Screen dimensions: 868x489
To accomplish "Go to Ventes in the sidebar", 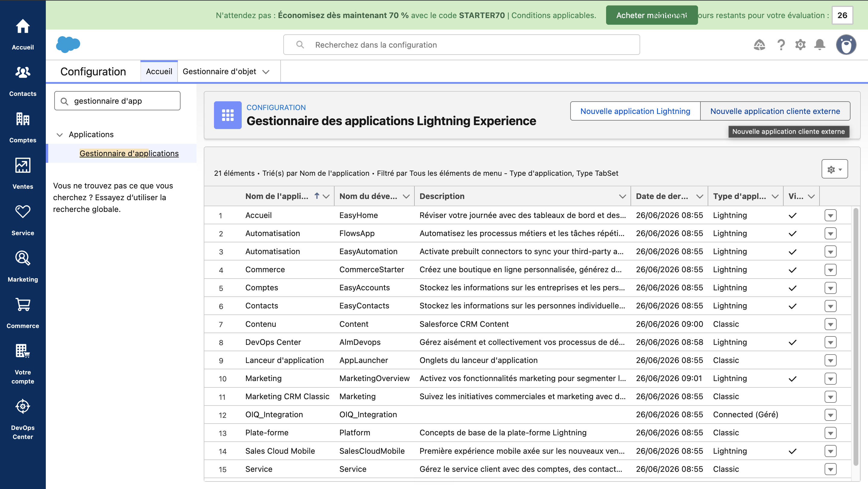I will point(23,174).
